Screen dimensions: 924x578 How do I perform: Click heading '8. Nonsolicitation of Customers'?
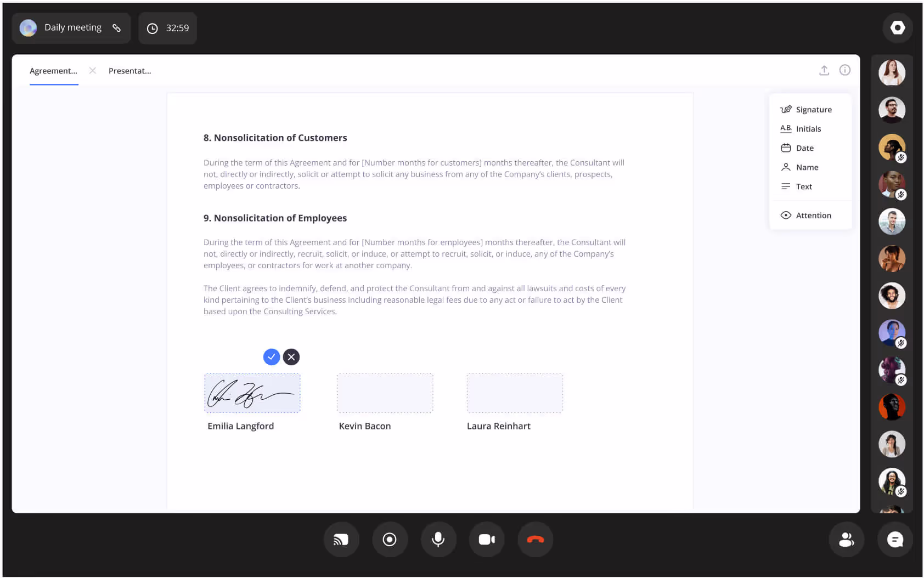pyautogui.click(x=275, y=138)
